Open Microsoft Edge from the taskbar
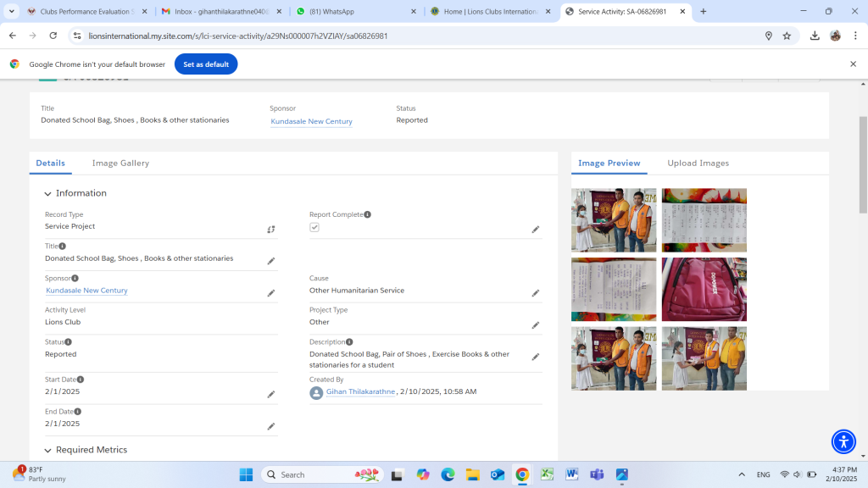 pyautogui.click(x=448, y=474)
